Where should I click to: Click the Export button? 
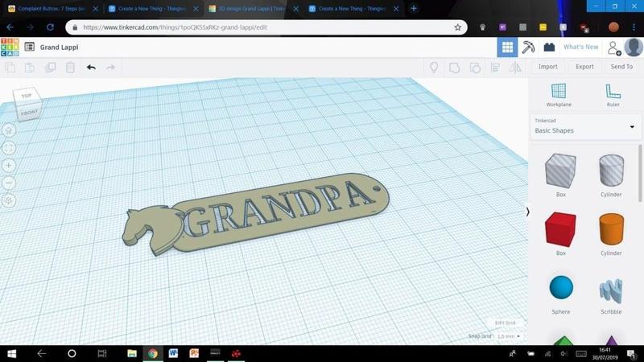point(584,67)
